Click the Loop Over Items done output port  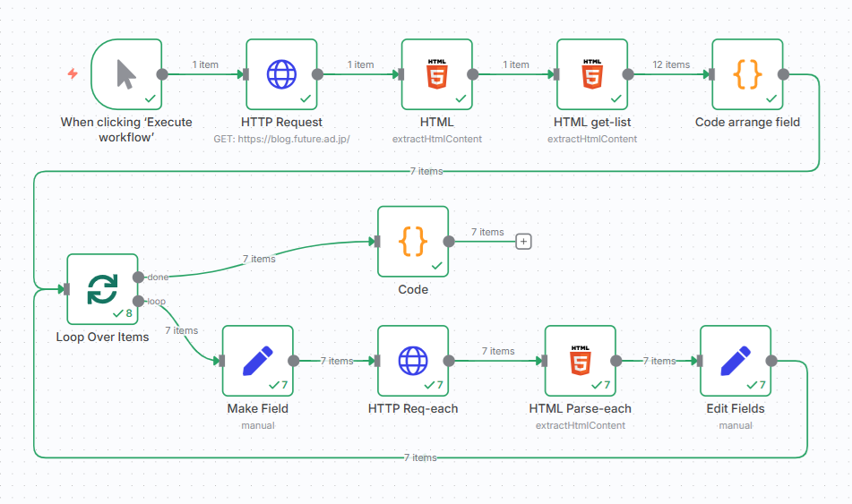(x=138, y=277)
